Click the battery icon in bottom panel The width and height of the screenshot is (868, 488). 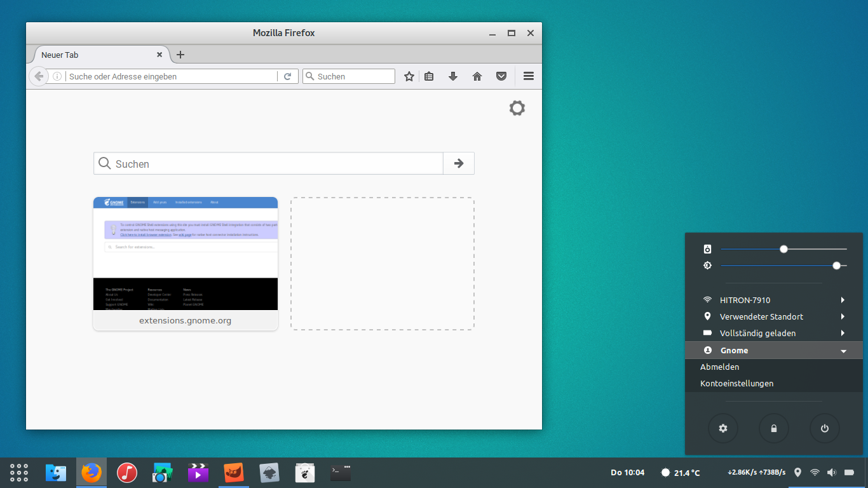[x=849, y=473]
